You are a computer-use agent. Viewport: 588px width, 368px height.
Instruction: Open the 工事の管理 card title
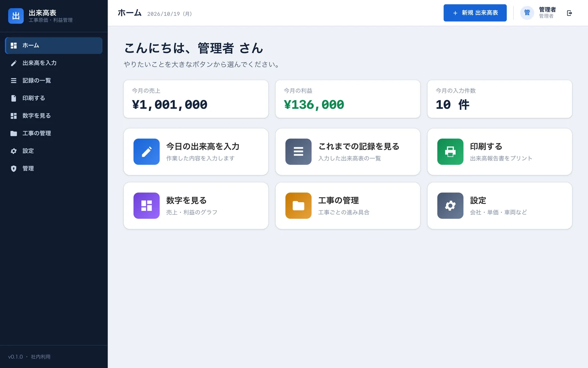(x=338, y=201)
